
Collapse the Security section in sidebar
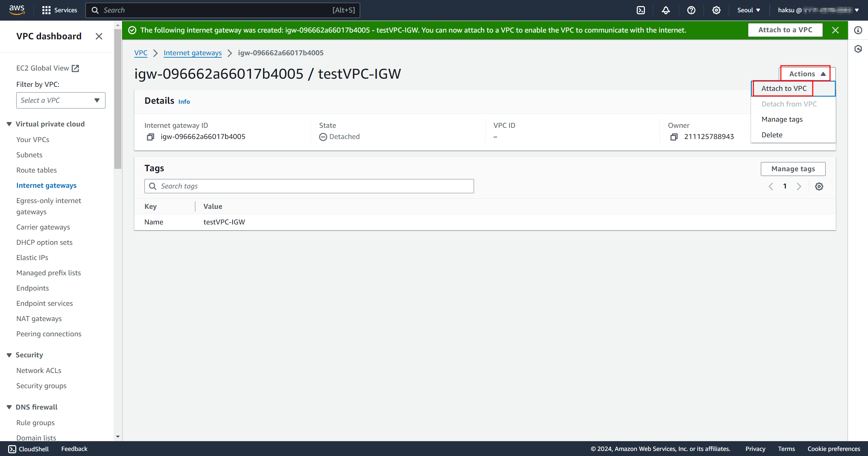pos(9,355)
